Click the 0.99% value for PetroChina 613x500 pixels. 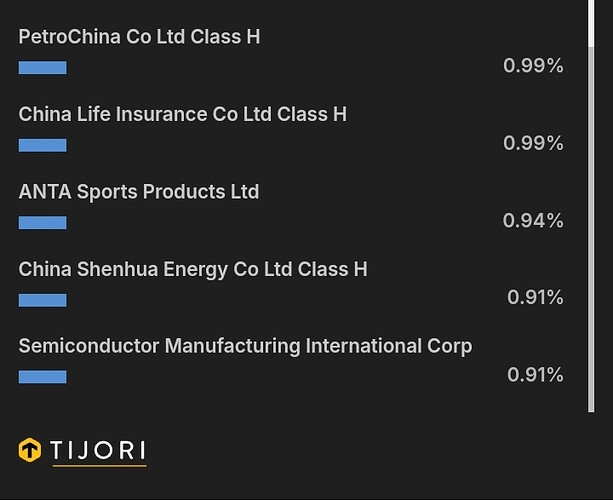click(533, 65)
